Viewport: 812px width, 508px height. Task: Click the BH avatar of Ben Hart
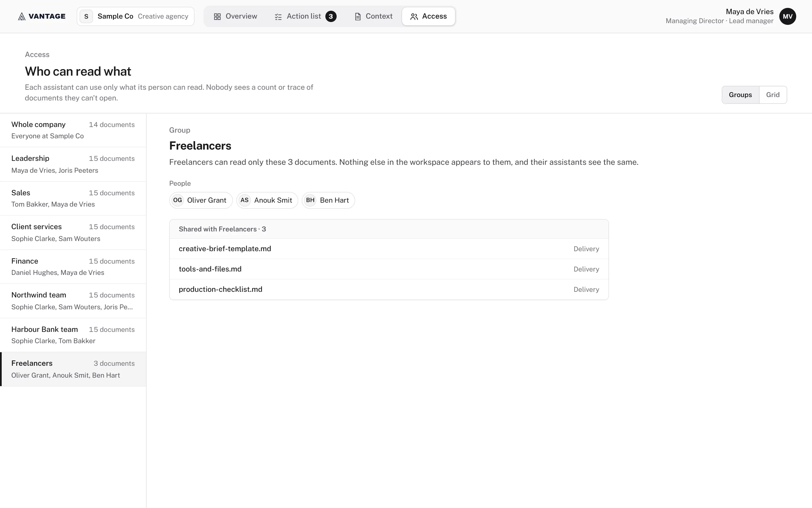310,200
